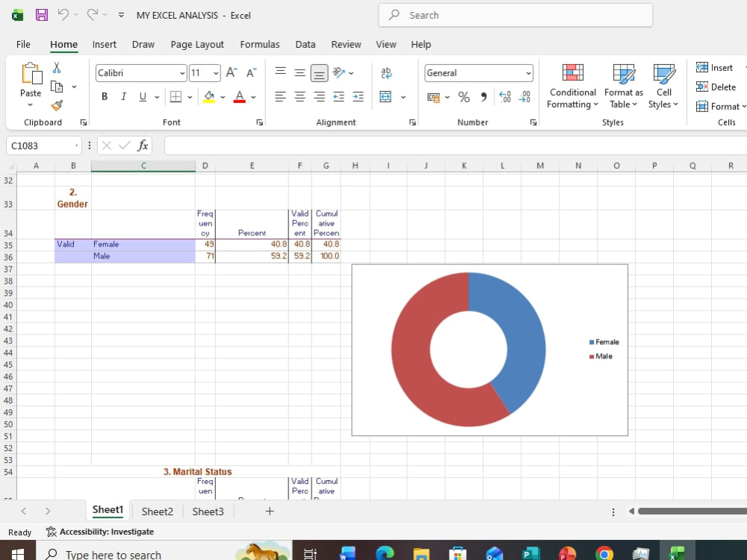Click the Orientation text rotation icon

click(x=338, y=72)
